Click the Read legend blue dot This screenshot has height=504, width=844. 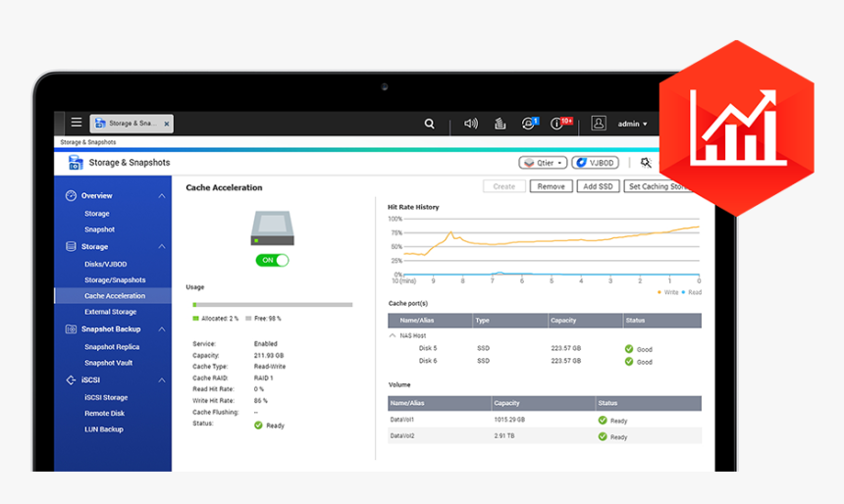684,292
